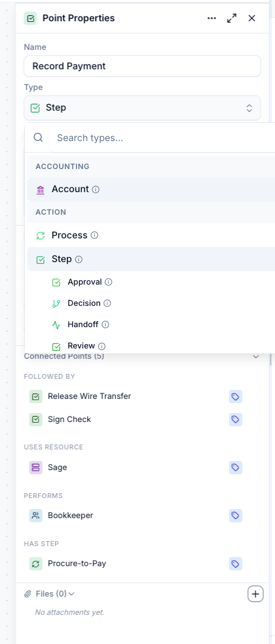275x644 pixels.
Task: Click the people icon beside Bookkeeper
Action: 36,516
